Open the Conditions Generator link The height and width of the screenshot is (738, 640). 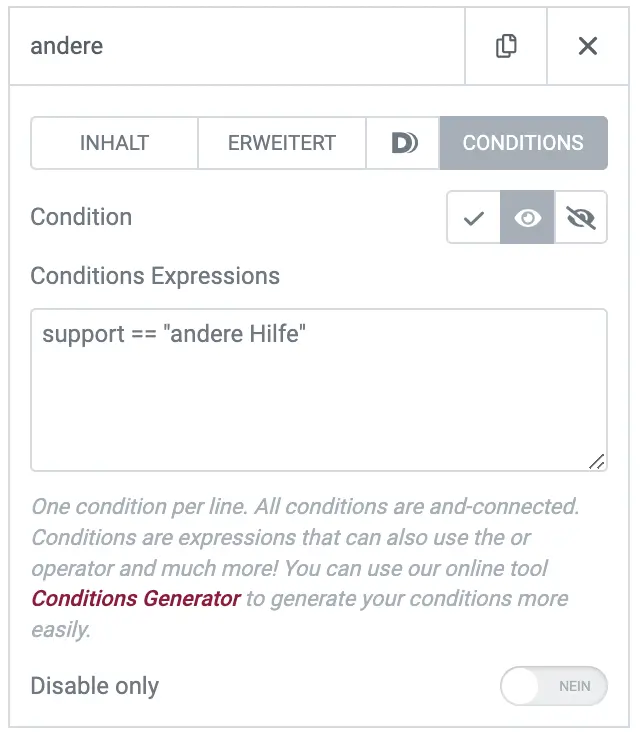point(136,599)
